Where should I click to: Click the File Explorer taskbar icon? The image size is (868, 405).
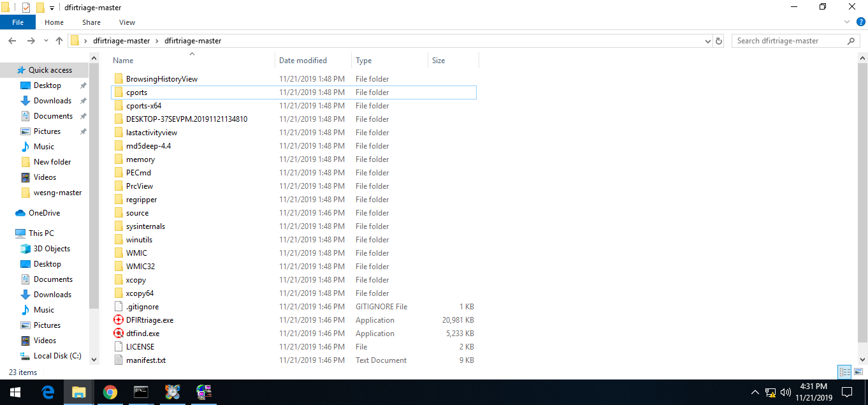78,392
